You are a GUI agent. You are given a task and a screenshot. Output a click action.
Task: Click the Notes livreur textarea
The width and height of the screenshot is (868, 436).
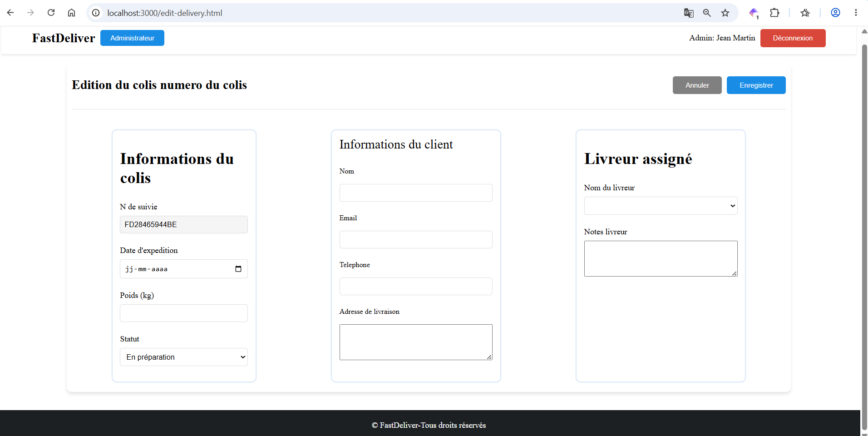click(x=661, y=258)
